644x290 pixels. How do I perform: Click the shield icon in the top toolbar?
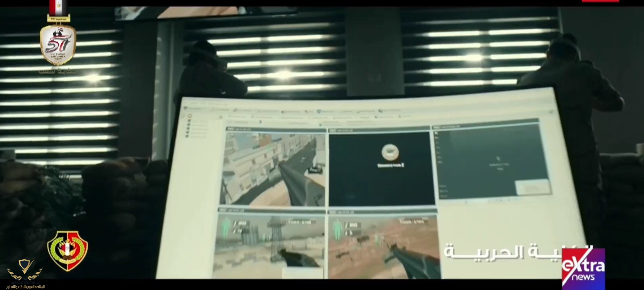pyautogui.click(x=320, y=111)
